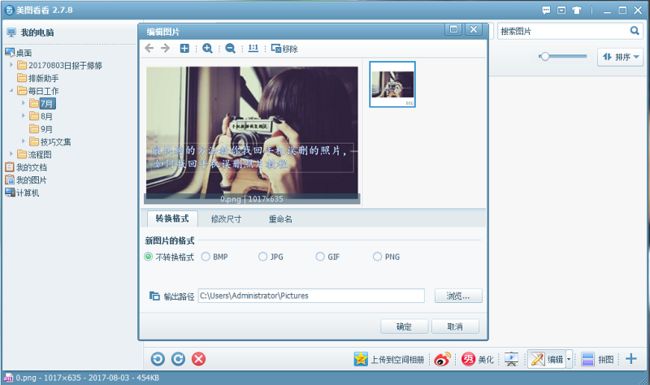Viewport: 650px width, 385px height.
Task: Adjust thumbnail size slider handle
Action: click(545, 56)
